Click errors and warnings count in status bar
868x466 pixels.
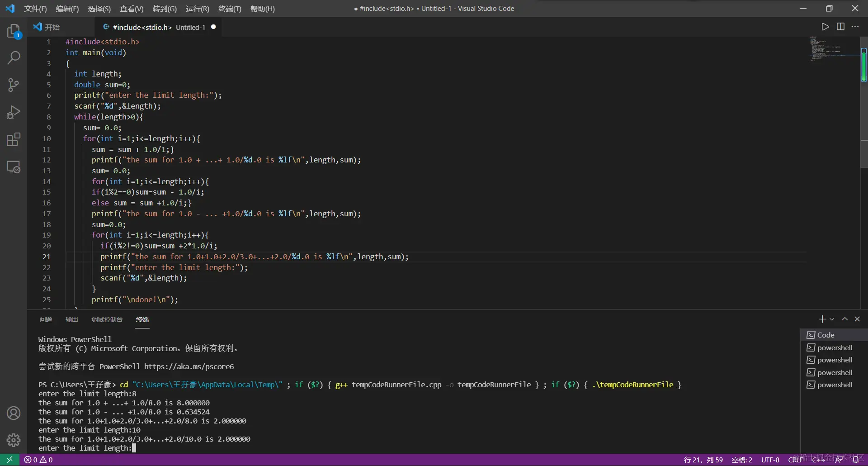coord(39,460)
